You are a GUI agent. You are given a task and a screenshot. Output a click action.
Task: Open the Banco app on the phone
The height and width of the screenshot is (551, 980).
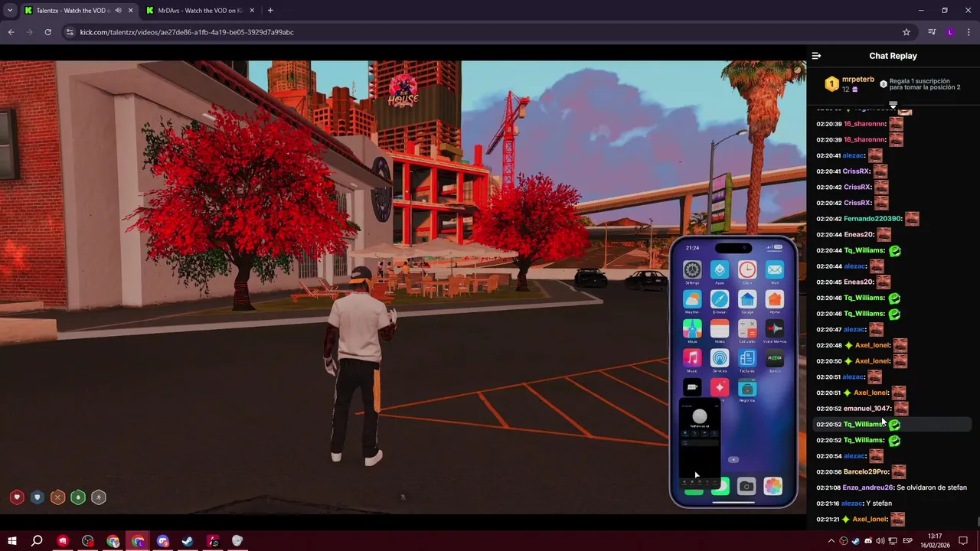(x=775, y=358)
